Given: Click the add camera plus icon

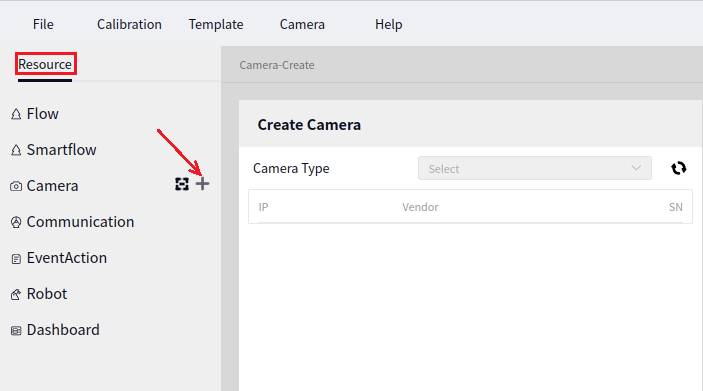Looking at the screenshot, I should (203, 184).
